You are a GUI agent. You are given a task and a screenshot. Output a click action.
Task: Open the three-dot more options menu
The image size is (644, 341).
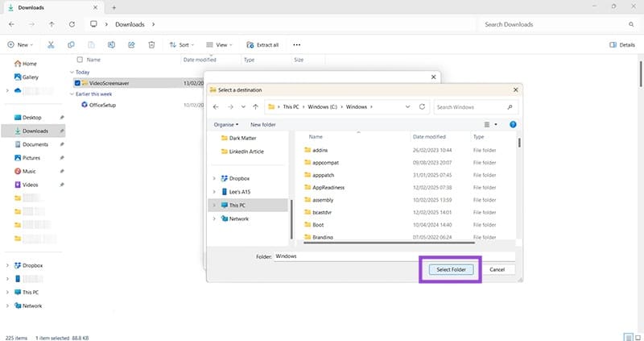[296, 45]
